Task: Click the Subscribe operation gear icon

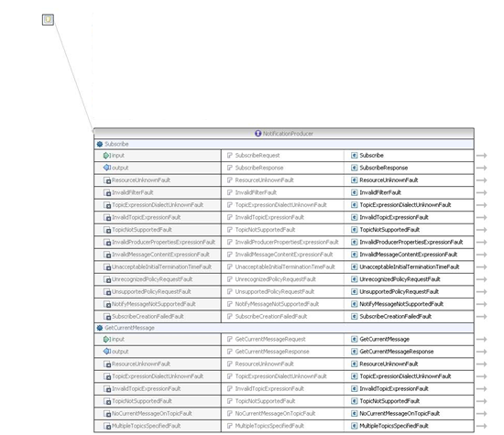Action: [x=100, y=145]
